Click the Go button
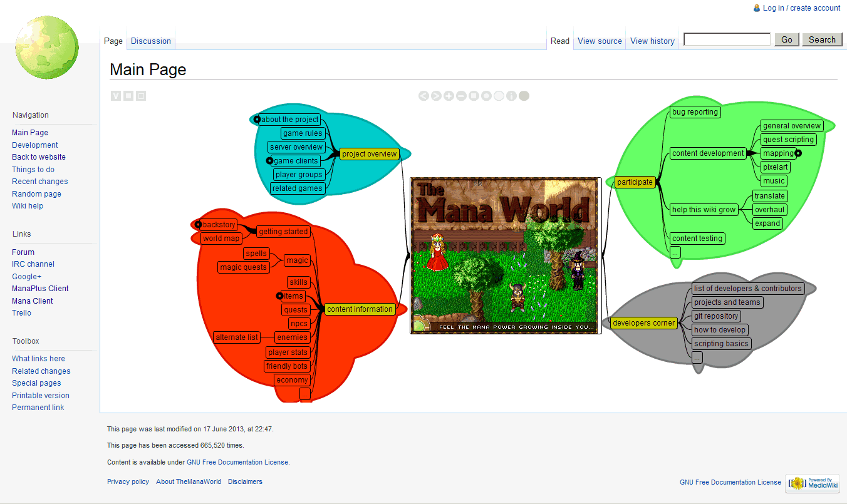The width and height of the screenshot is (847, 504). [x=787, y=39]
